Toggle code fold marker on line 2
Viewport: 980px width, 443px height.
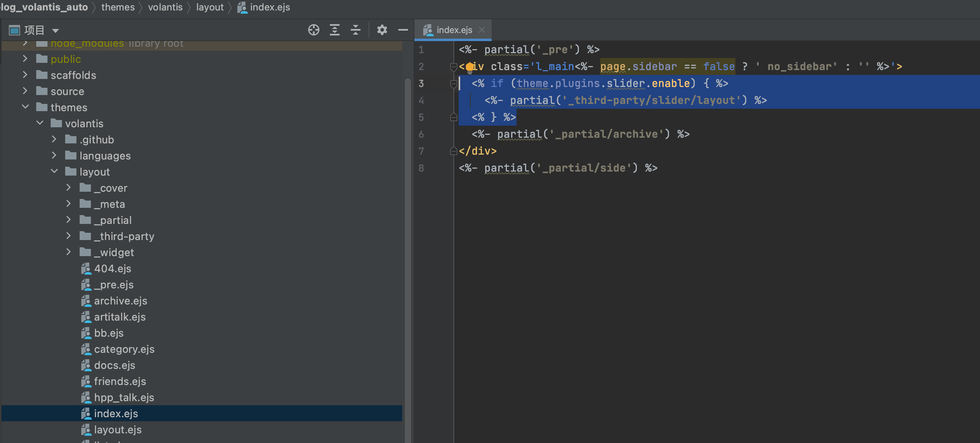[453, 67]
